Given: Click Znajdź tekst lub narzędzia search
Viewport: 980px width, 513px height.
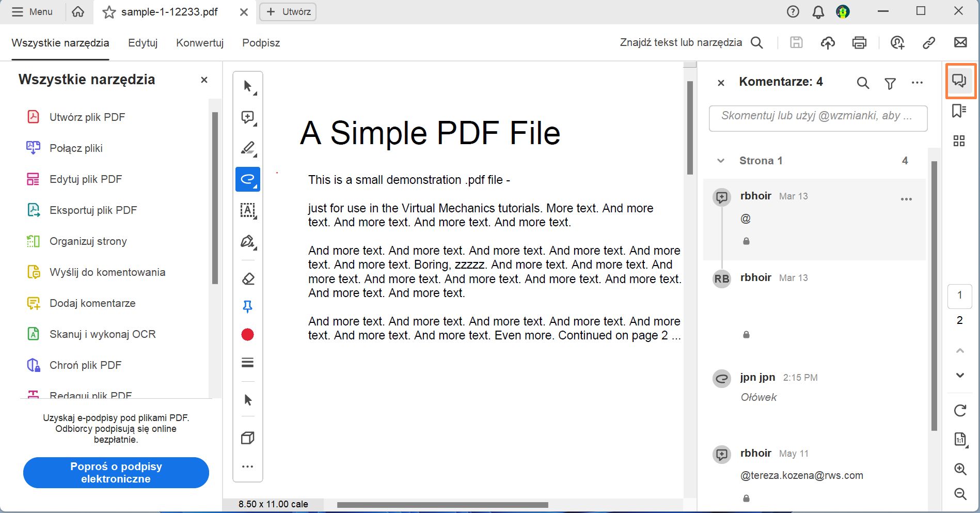Looking at the screenshot, I should pos(691,42).
